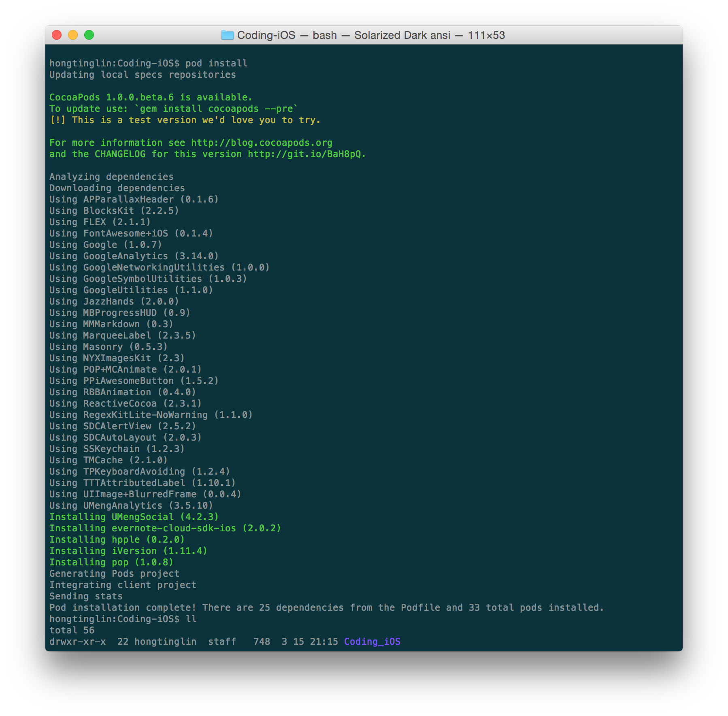Click the yellow '[!]' warning marker
The image size is (728, 716).
[57, 120]
